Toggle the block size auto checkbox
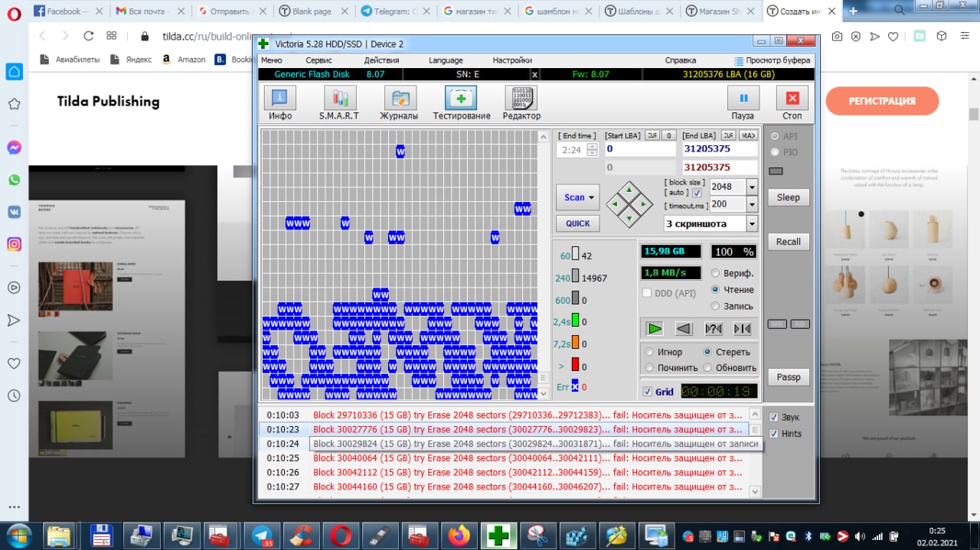This screenshot has height=550, width=980. (x=697, y=194)
